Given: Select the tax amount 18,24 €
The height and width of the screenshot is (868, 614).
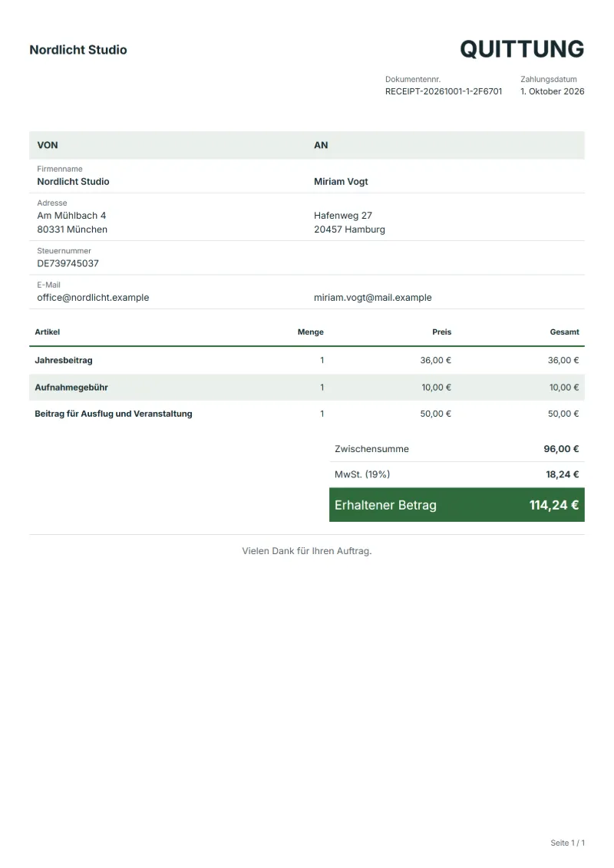Looking at the screenshot, I should [563, 474].
